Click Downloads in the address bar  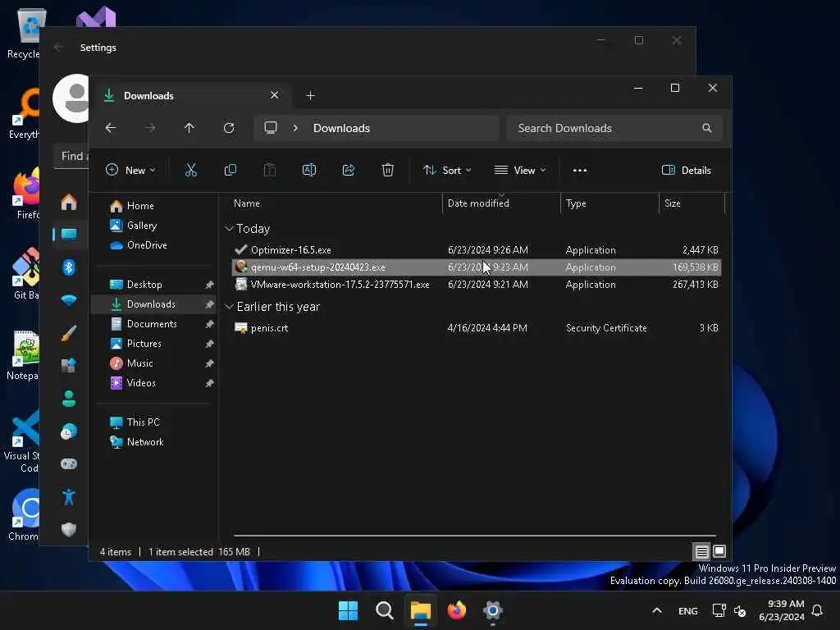tap(342, 128)
